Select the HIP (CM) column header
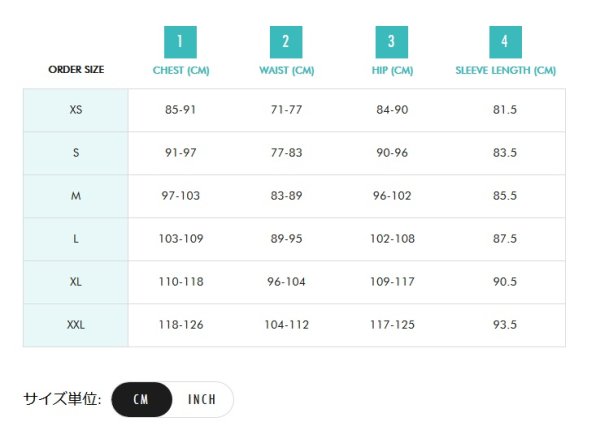This screenshot has width=600, height=443. point(392,71)
